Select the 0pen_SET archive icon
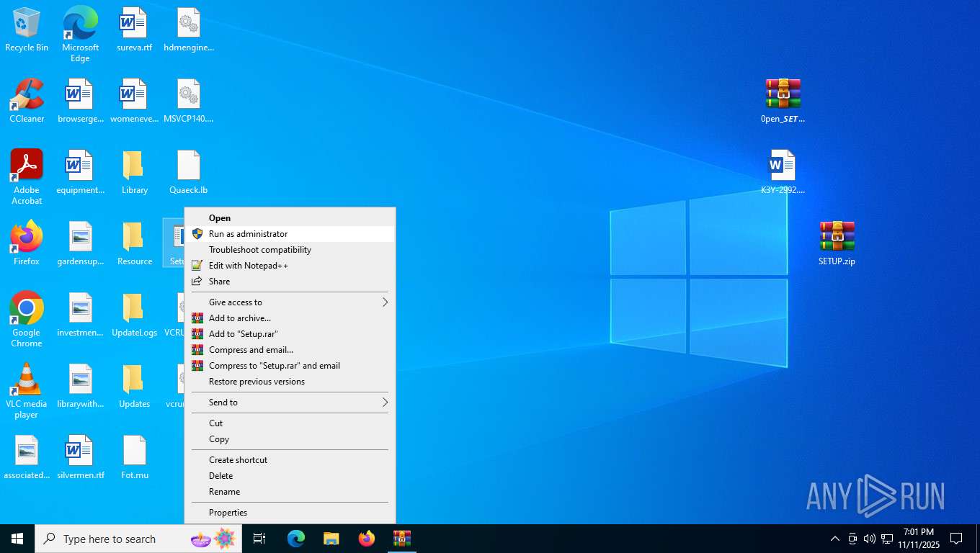Viewport: 980px width, 553px height. (x=783, y=101)
